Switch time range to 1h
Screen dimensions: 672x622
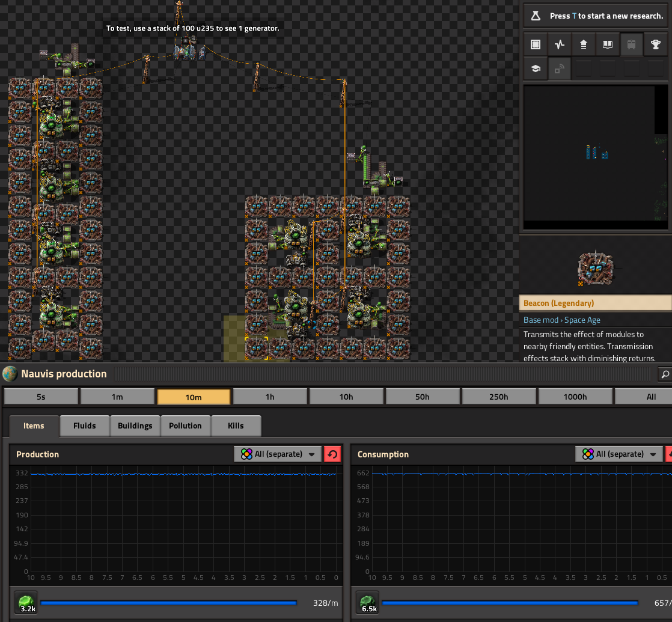(270, 397)
